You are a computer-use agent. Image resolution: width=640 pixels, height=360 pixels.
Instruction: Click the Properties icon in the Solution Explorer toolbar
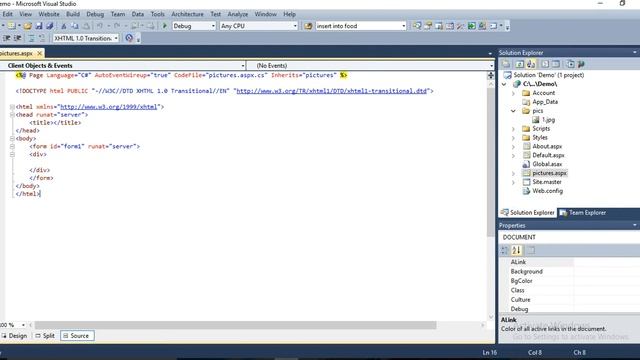pos(506,64)
